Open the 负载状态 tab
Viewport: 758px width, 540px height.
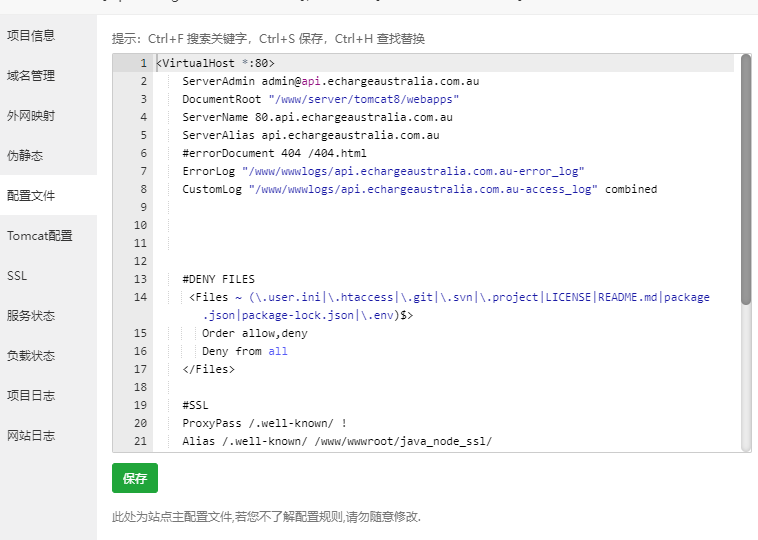tap(31, 356)
